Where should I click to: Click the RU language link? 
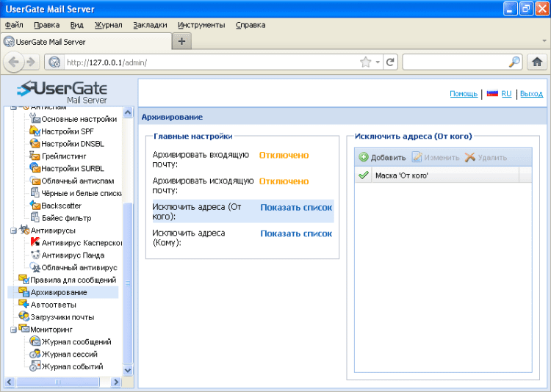coord(506,94)
